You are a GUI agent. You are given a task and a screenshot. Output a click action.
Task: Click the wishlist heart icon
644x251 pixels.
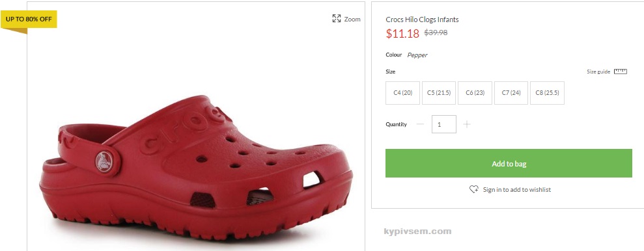tap(474, 189)
